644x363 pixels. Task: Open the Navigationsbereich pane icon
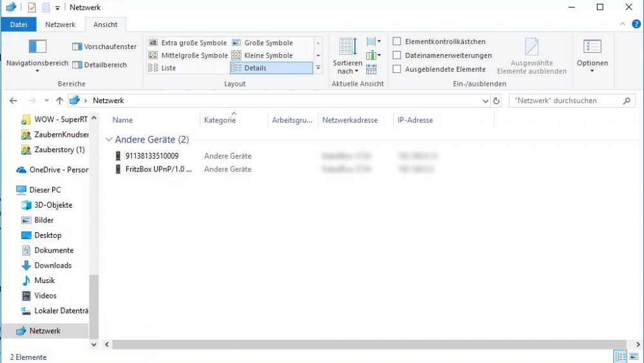click(x=37, y=46)
